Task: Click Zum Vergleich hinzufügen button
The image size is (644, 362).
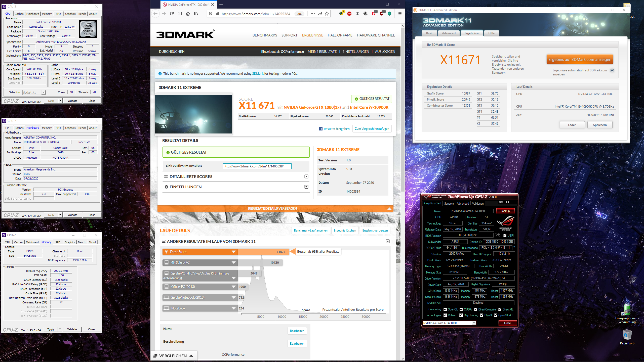Action: (x=372, y=129)
